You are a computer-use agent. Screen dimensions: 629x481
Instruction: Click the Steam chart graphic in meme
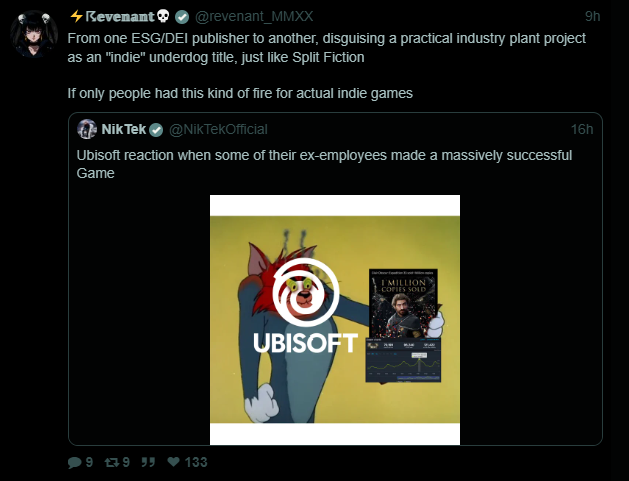pyautogui.click(x=403, y=360)
